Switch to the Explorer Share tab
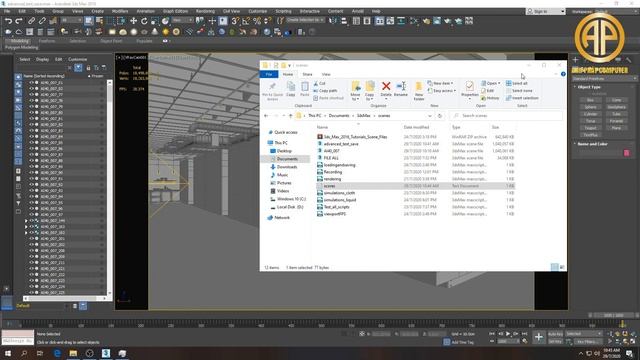 pyautogui.click(x=307, y=74)
